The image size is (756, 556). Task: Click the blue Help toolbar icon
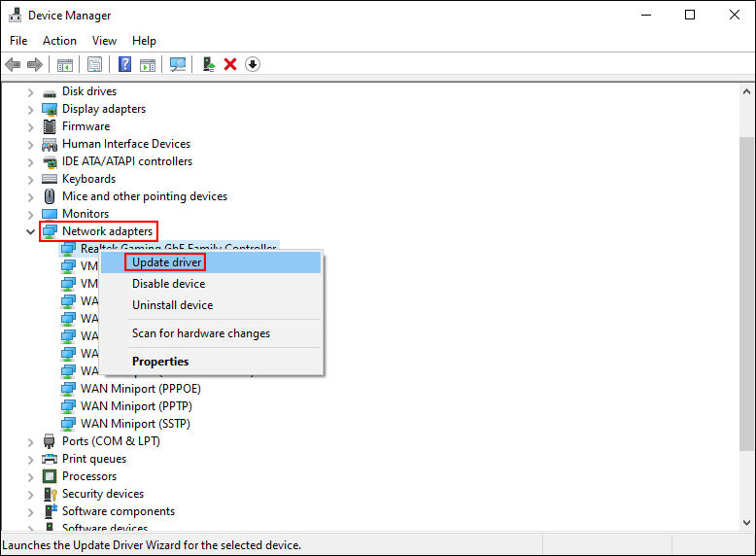125,64
